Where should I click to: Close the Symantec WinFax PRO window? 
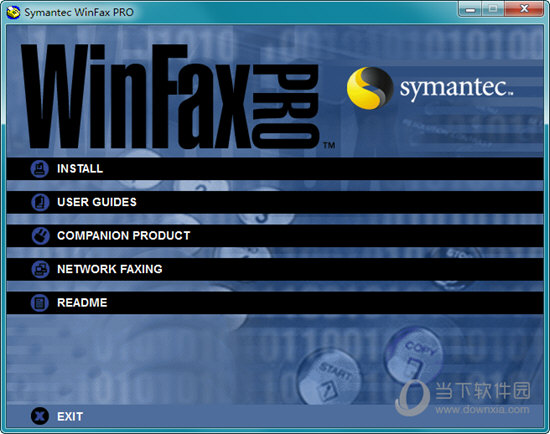524,9
